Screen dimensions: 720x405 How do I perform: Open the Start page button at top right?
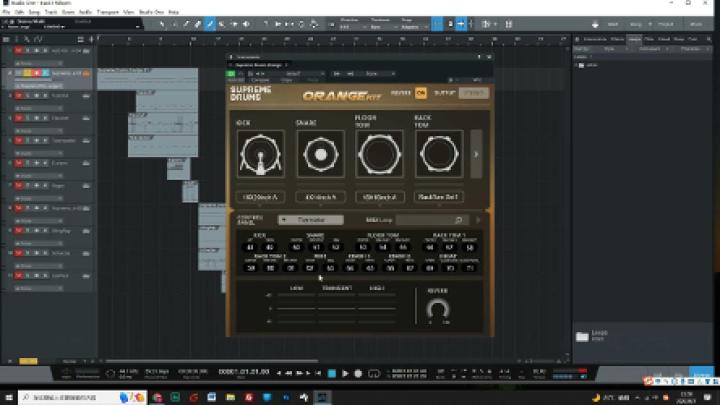[x=613, y=24]
